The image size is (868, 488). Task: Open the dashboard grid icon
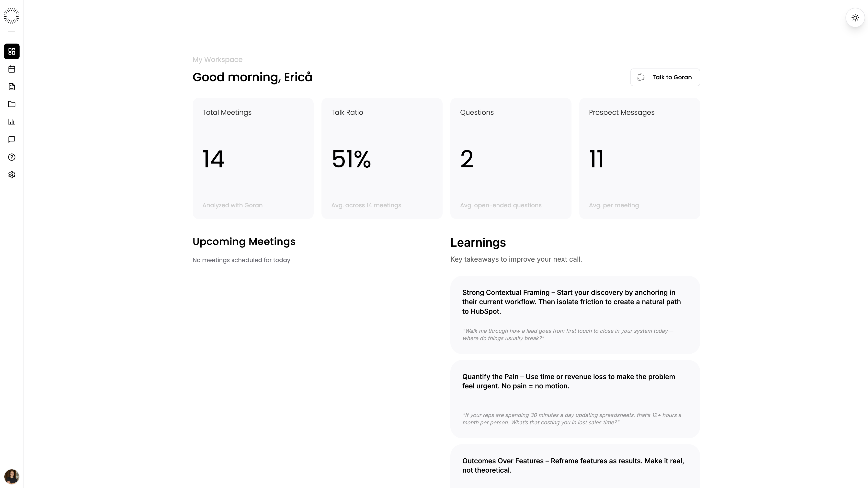pos(11,52)
